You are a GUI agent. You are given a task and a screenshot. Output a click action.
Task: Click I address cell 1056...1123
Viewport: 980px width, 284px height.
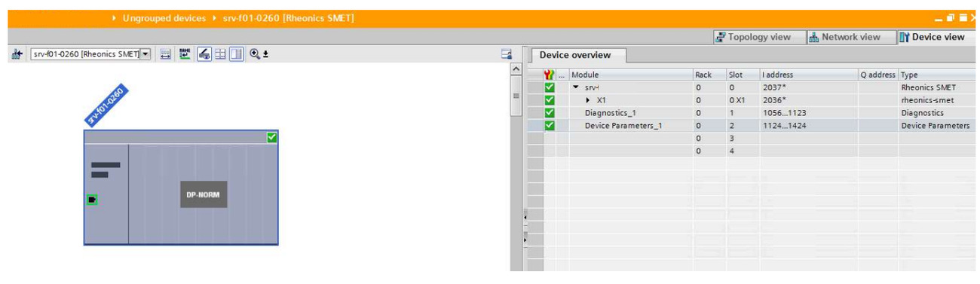tap(809, 112)
